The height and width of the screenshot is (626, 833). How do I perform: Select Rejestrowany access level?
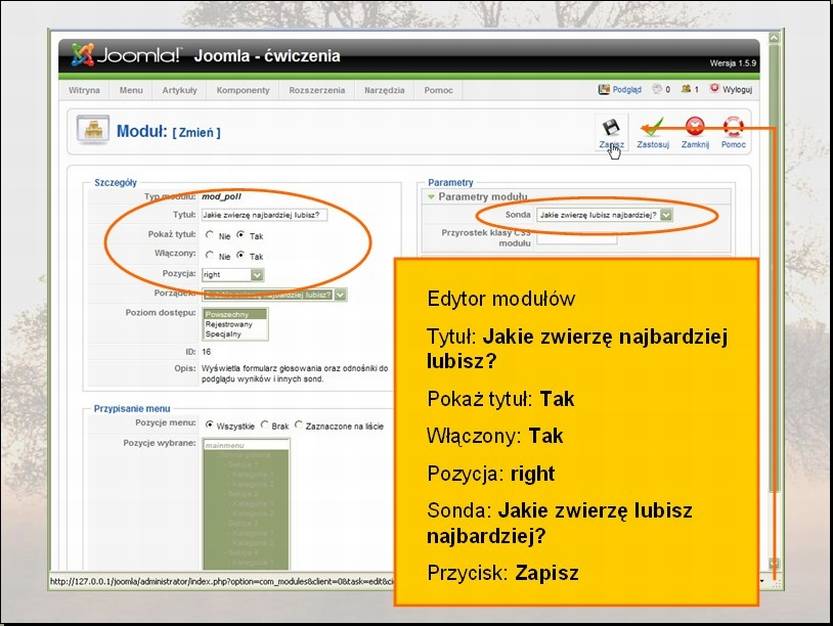pyautogui.click(x=235, y=324)
